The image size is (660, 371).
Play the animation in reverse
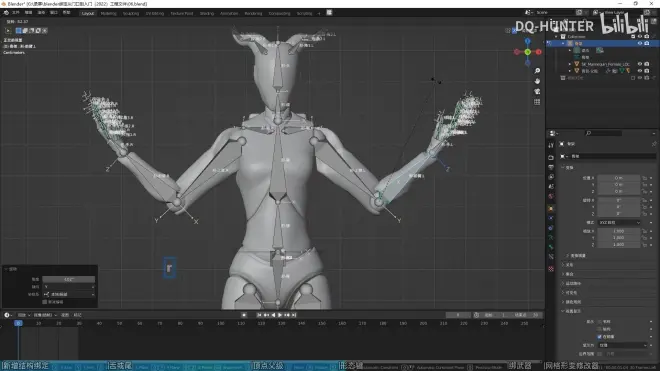click(x=273, y=315)
